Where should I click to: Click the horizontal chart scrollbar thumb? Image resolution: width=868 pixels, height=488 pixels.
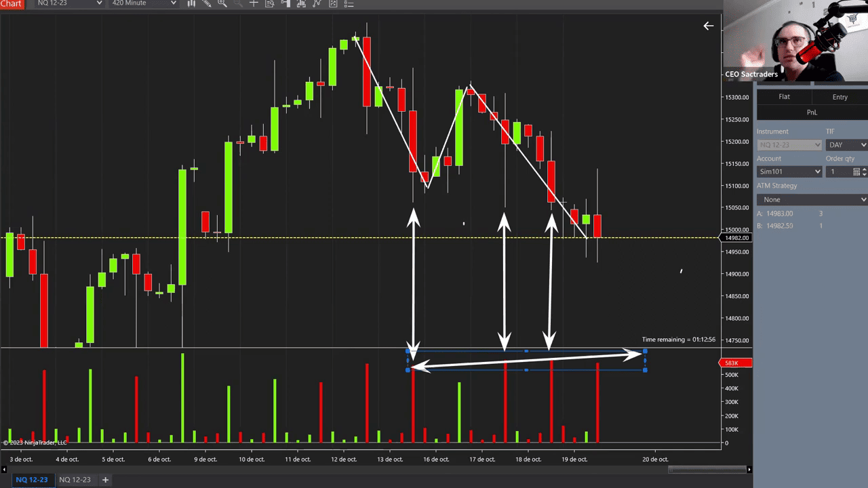[707, 469]
